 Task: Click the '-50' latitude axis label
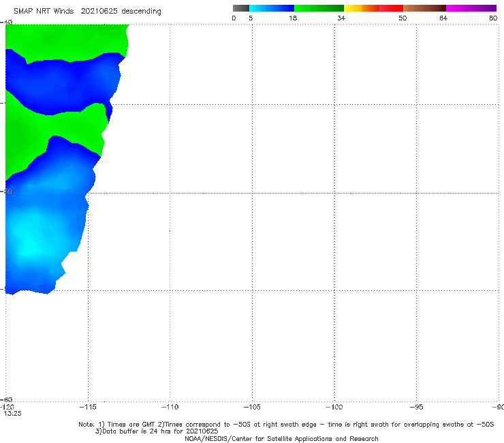pyautogui.click(x=6, y=191)
